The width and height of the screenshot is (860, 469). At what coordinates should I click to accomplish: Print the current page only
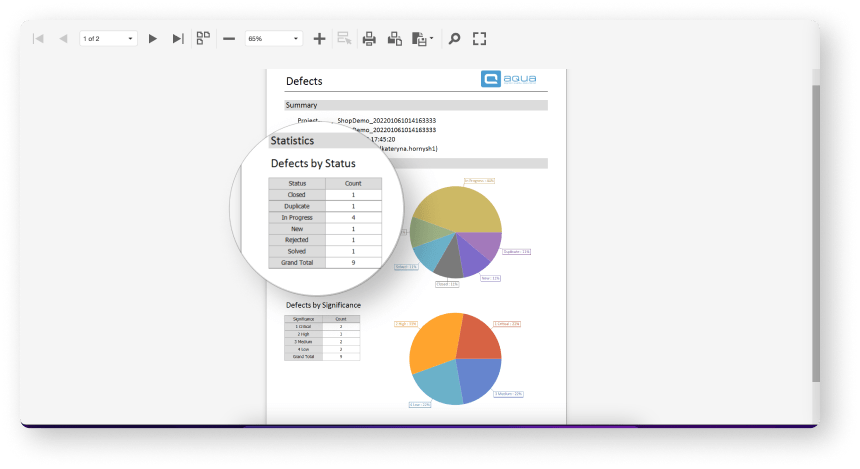tap(395, 39)
